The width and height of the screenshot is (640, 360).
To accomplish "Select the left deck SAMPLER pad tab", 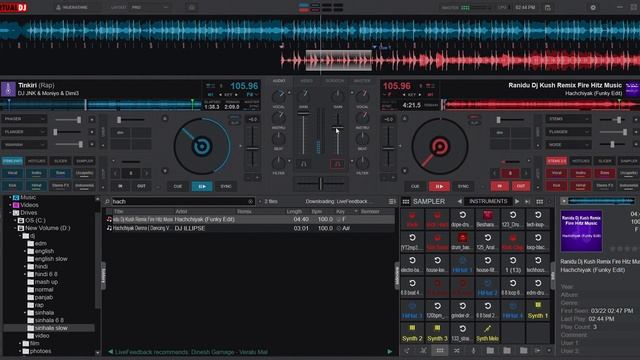I will pos(84,161).
